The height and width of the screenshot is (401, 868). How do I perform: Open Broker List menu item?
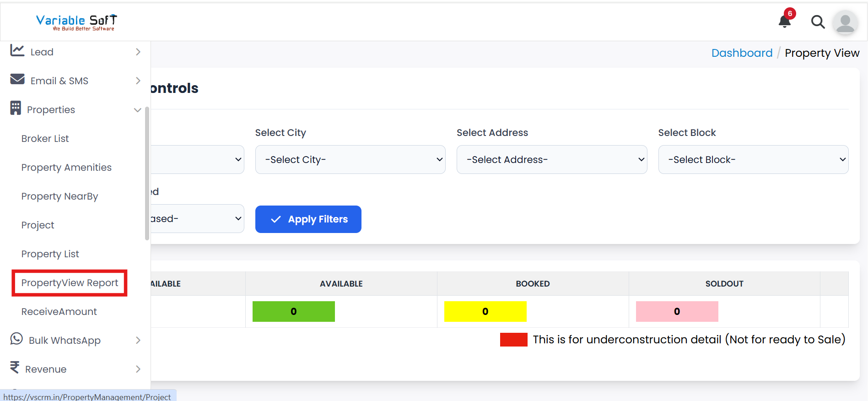tap(45, 139)
